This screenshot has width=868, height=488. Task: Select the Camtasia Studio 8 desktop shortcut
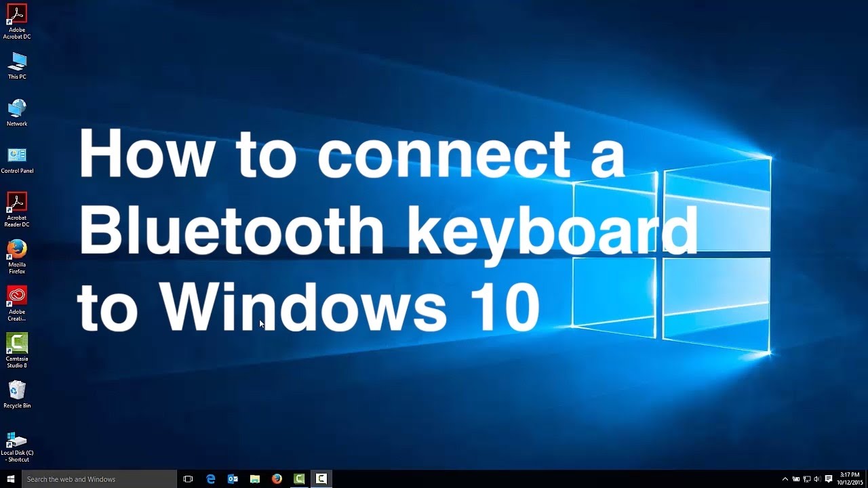17,350
